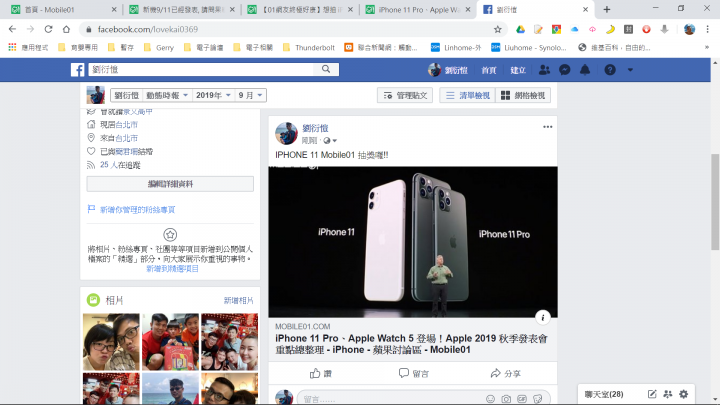Create new group chat icon
Screen dimensions: 720x405
click(x=668, y=394)
